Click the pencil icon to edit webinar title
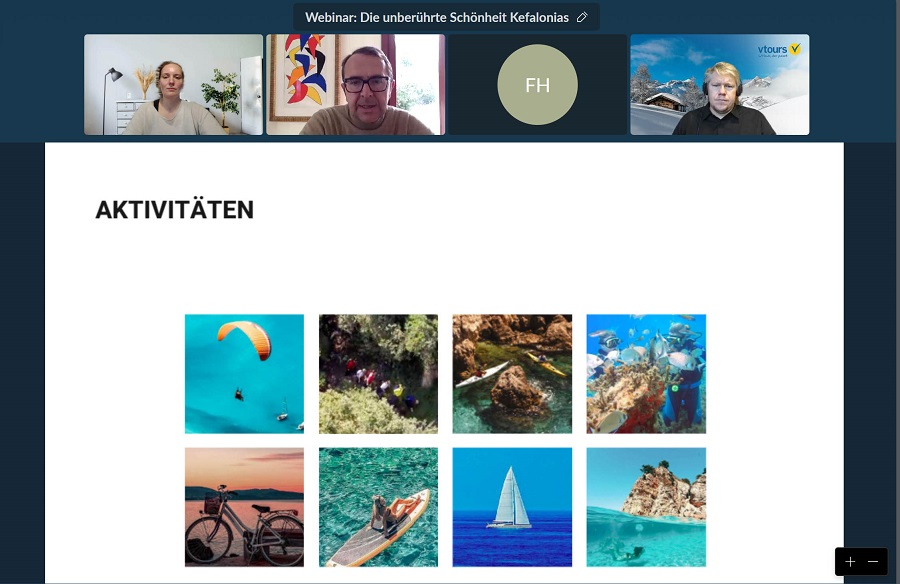Image resolution: width=900 pixels, height=584 pixels. (582, 17)
